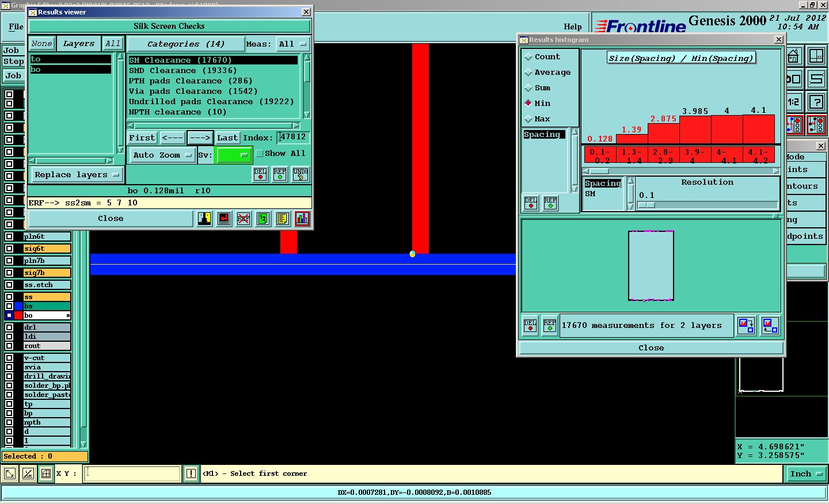829x504 pixels.
Task: Click the rotate rectangle icon in right toolbar
Action: [794, 79]
